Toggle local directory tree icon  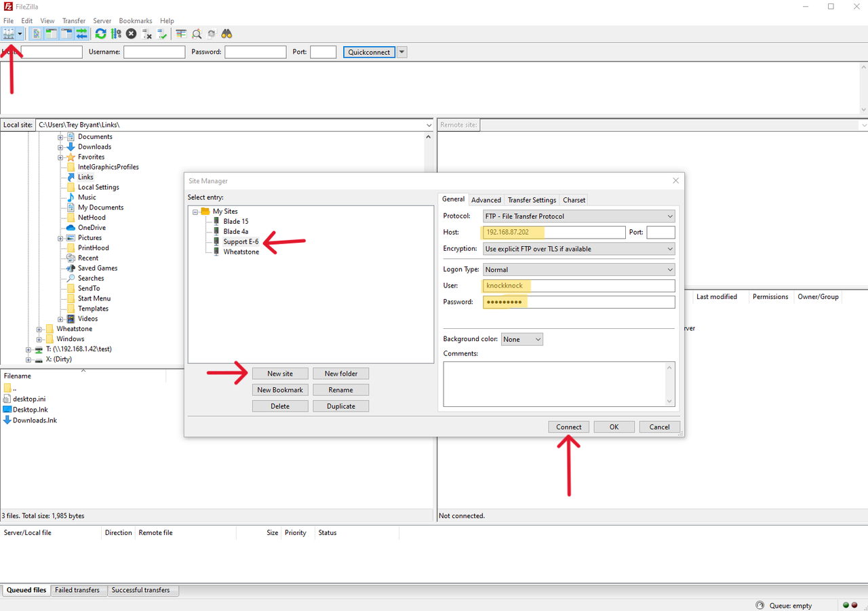(51, 33)
